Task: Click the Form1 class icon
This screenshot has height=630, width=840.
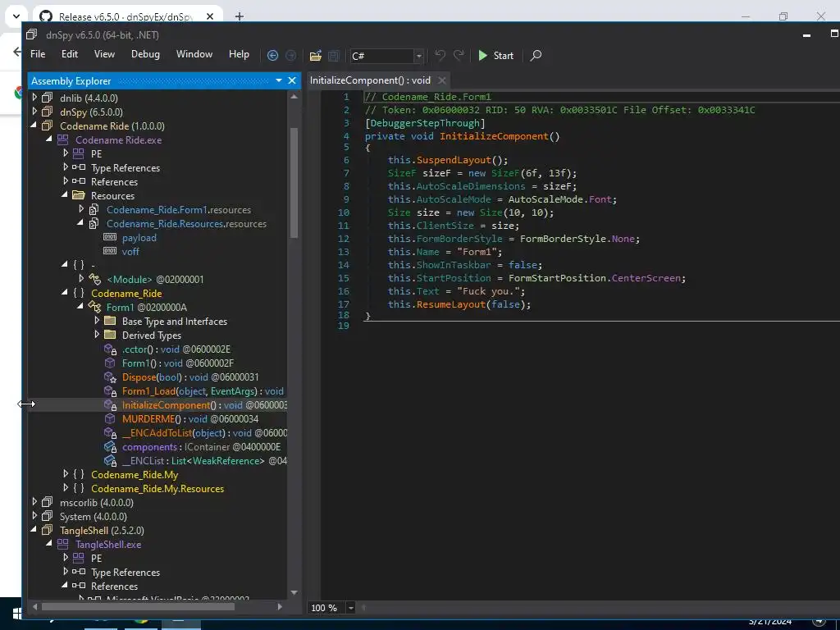Action: (x=94, y=307)
